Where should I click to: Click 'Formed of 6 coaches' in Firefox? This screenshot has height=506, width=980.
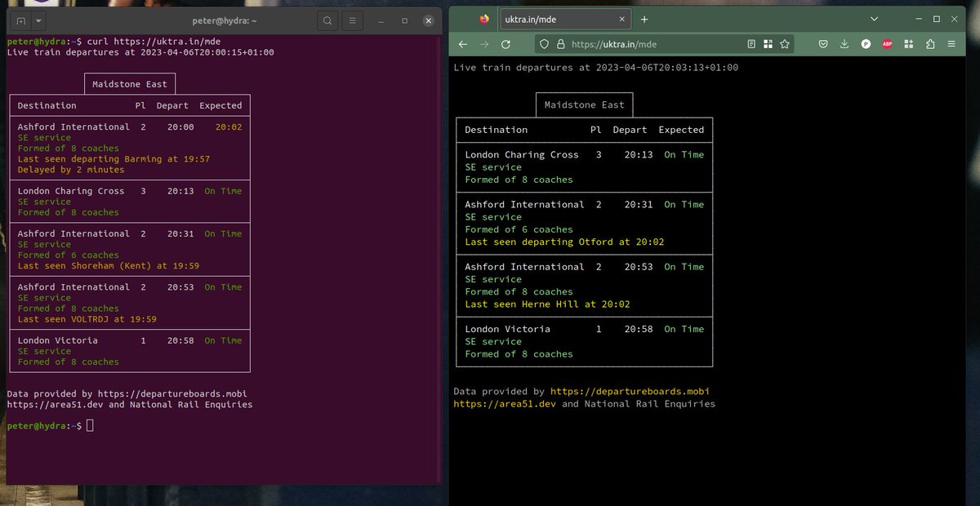(x=519, y=230)
